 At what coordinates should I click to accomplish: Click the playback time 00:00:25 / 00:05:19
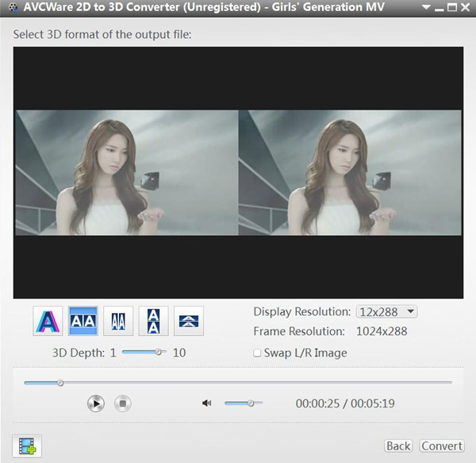(x=345, y=403)
